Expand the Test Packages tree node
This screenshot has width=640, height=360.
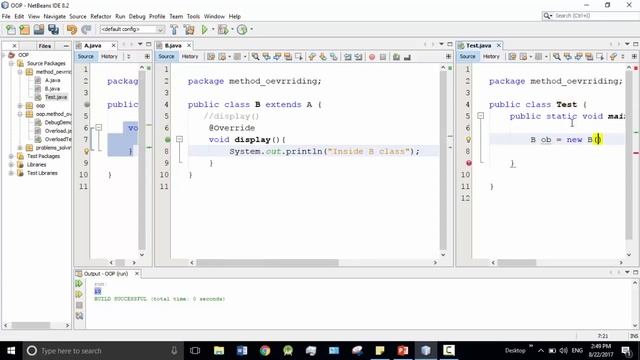pyautogui.click(x=11, y=156)
